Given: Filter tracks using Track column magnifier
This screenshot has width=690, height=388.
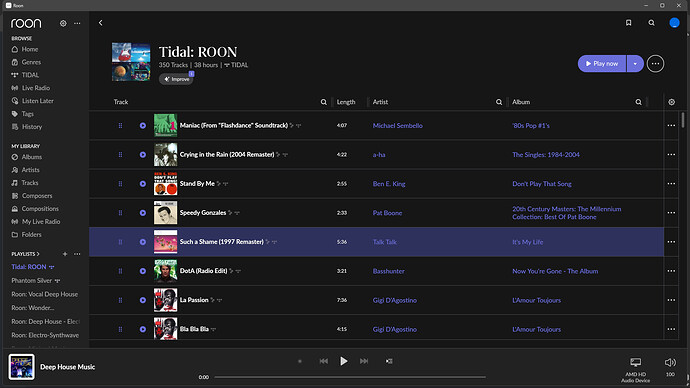Looking at the screenshot, I should click(x=323, y=102).
